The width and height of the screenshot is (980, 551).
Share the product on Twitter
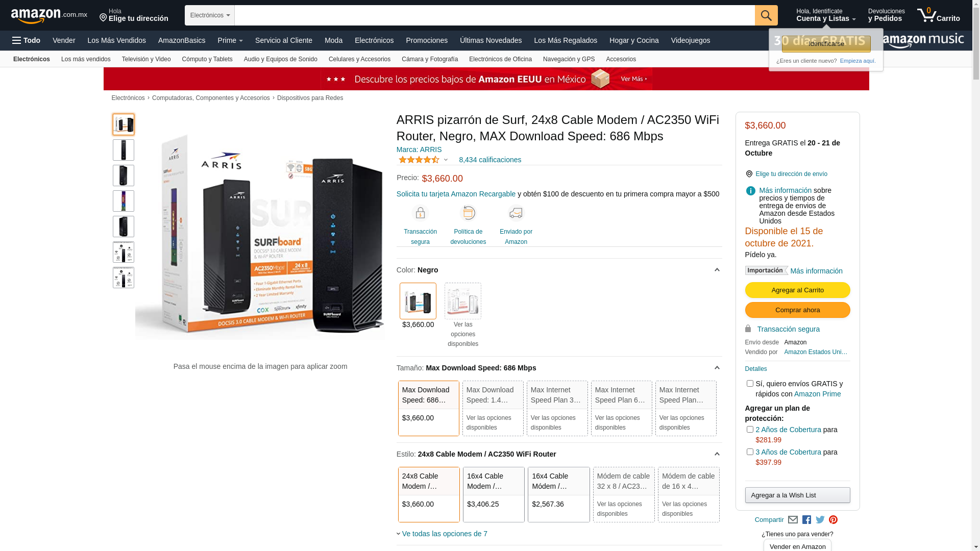pyautogui.click(x=820, y=520)
